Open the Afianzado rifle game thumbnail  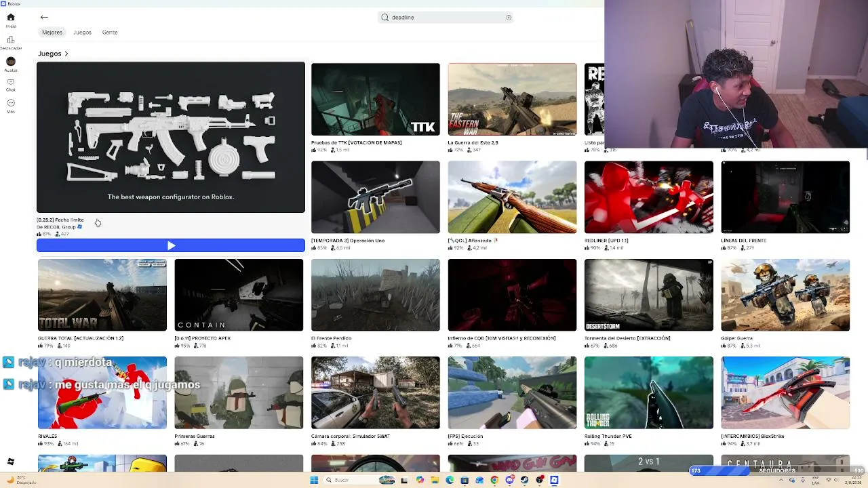[512, 197]
